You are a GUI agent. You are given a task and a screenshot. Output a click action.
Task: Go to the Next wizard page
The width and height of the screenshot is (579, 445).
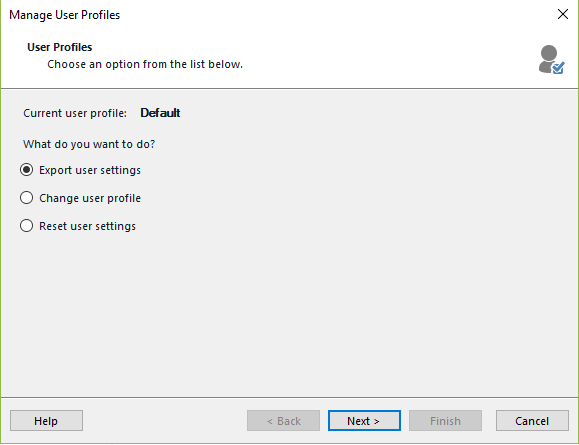(364, 421)
